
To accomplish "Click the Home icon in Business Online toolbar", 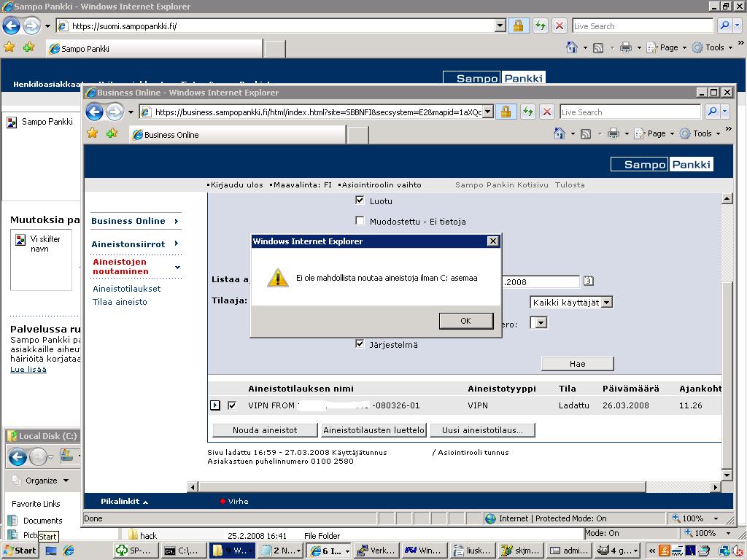I will [560, 133].
